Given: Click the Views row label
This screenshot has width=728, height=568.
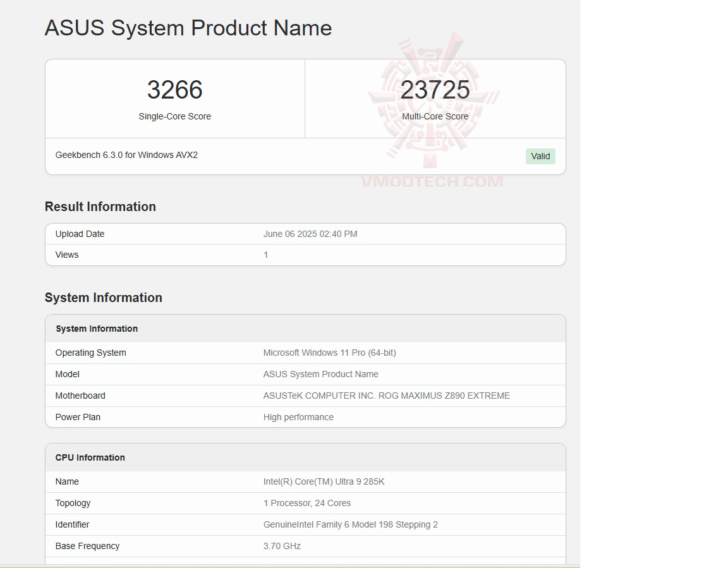Looking at the screenshot, I should tap(67, 255).
